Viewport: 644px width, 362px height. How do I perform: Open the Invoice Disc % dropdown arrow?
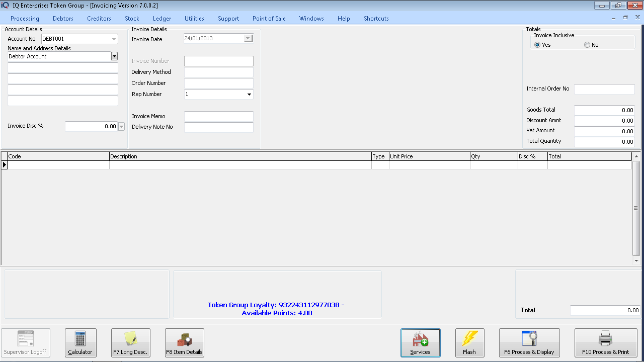[x=121, y=127]
